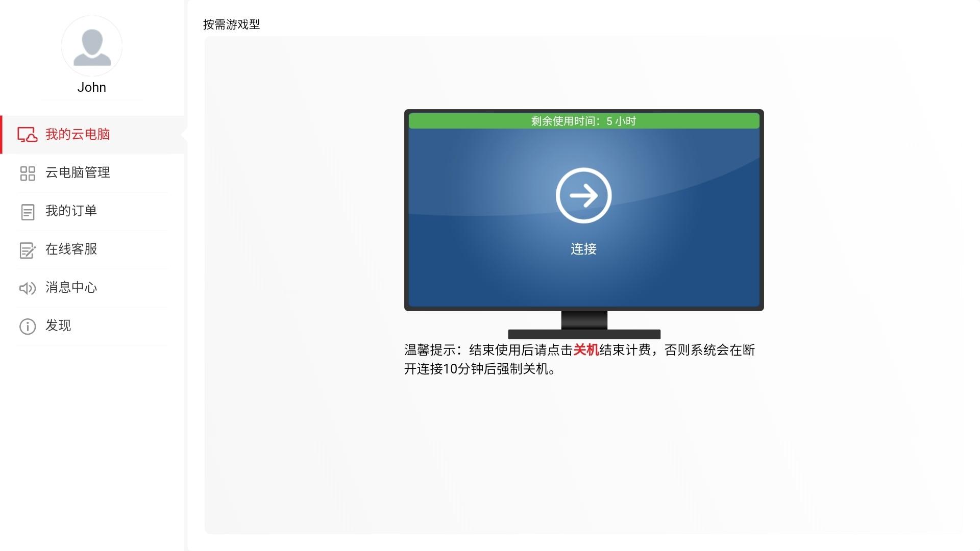980x551 pixels.
Task: Click the info circle discover icon
Action: click(x=27, y=327)
